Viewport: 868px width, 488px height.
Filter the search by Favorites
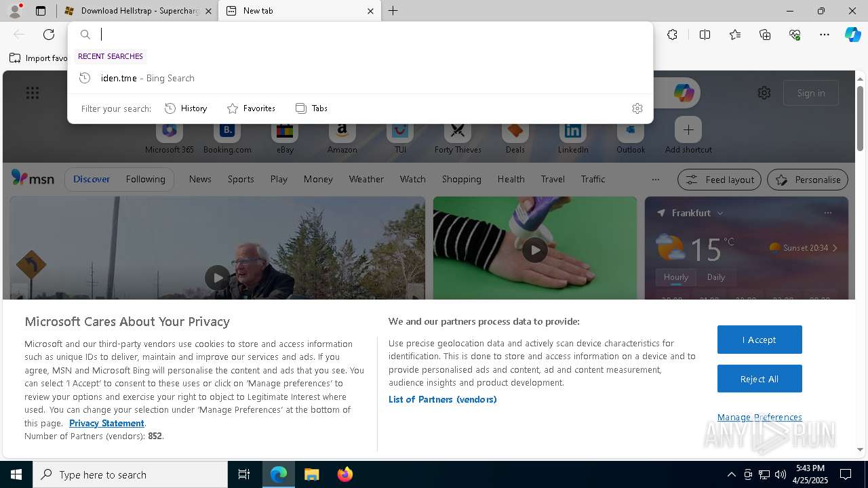point(251,108)
